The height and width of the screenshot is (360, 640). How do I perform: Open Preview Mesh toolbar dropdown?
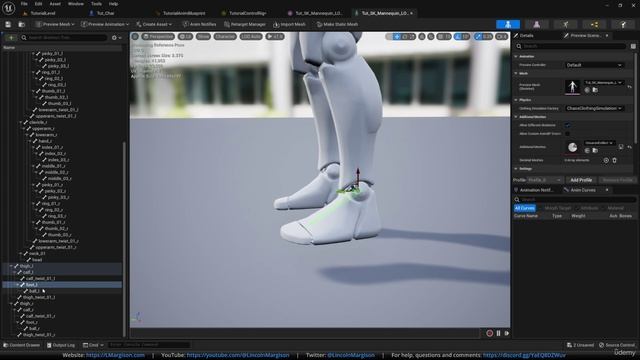click(55, 24)
